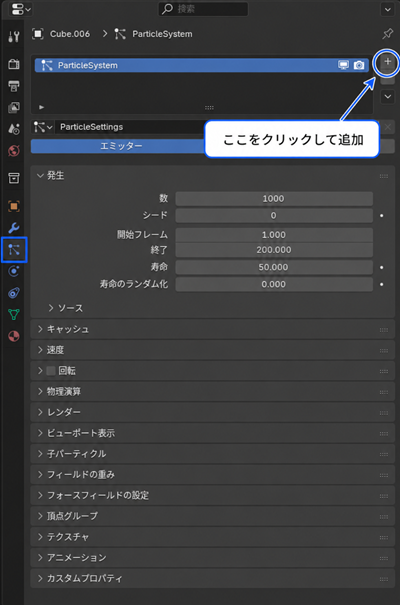The height and width of the screenshot is (605, 400).
Task: Select ParticleSystem list entry
Action: [202, 65]
